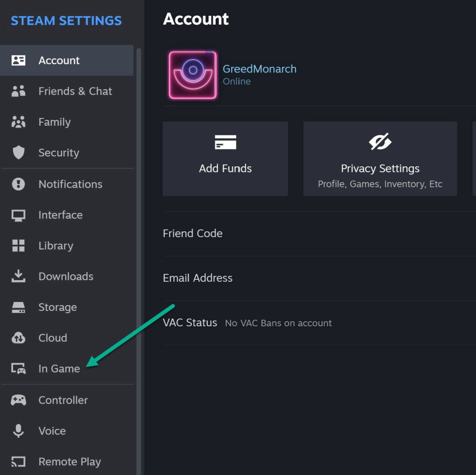
Task: Click the Add Funds button
Action: click(225, 158)
